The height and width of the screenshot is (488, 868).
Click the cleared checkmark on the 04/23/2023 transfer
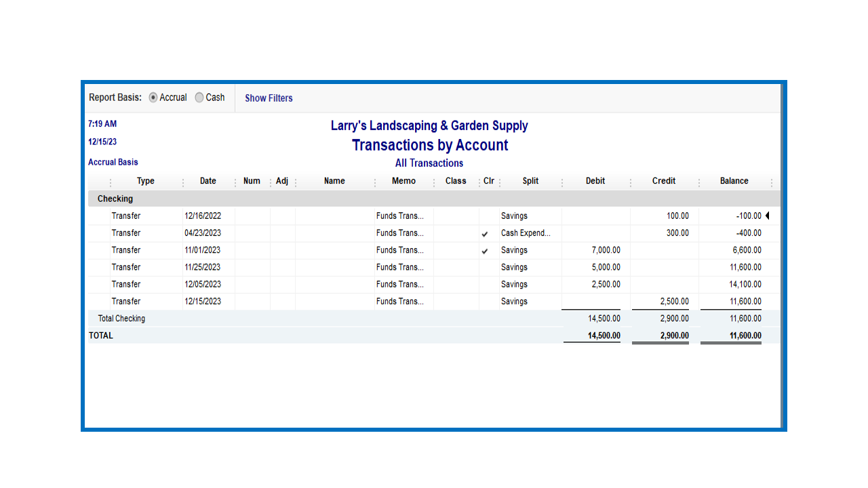point(486,233)
